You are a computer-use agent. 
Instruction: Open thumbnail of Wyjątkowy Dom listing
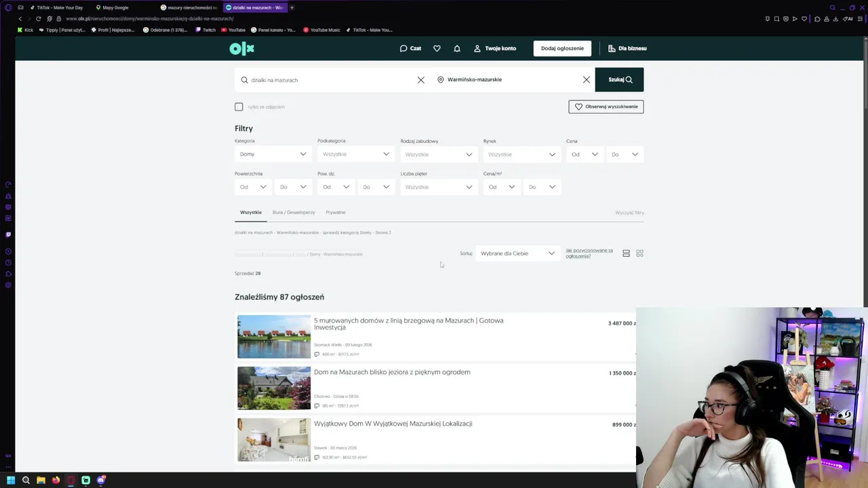[274, 439]
